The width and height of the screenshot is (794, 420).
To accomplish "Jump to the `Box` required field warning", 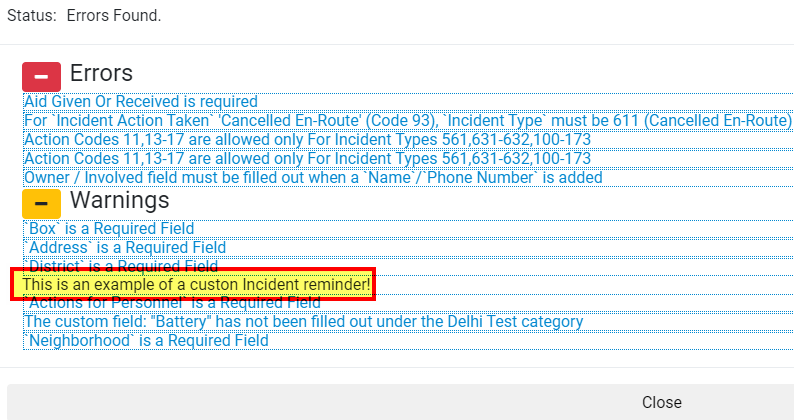I will [x=109, y=228].
